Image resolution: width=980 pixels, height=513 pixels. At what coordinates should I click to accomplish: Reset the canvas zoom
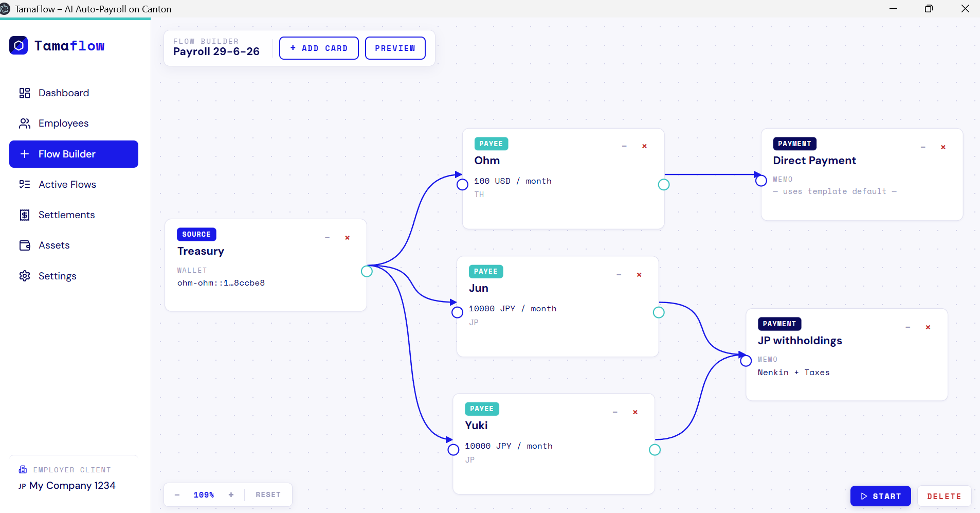268,494
